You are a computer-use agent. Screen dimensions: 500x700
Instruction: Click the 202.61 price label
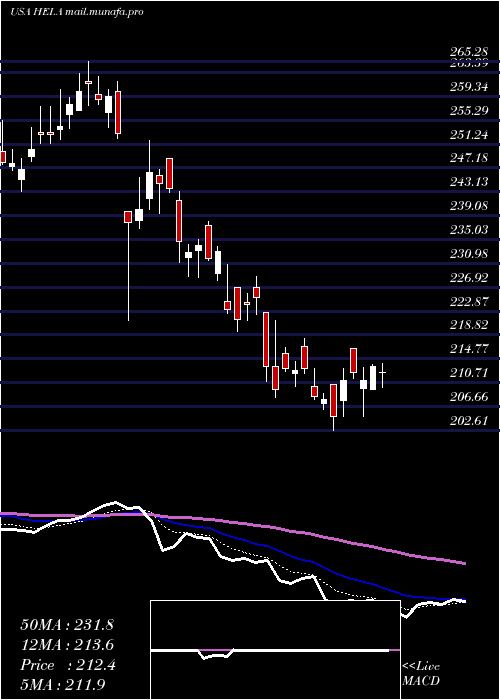tap(469, 421)
